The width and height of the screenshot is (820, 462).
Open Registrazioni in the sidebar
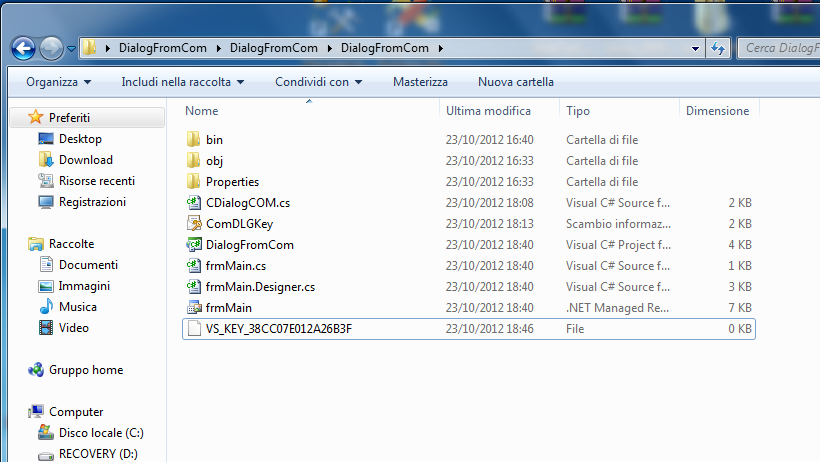pyautogui.click(x=92, y=201)
